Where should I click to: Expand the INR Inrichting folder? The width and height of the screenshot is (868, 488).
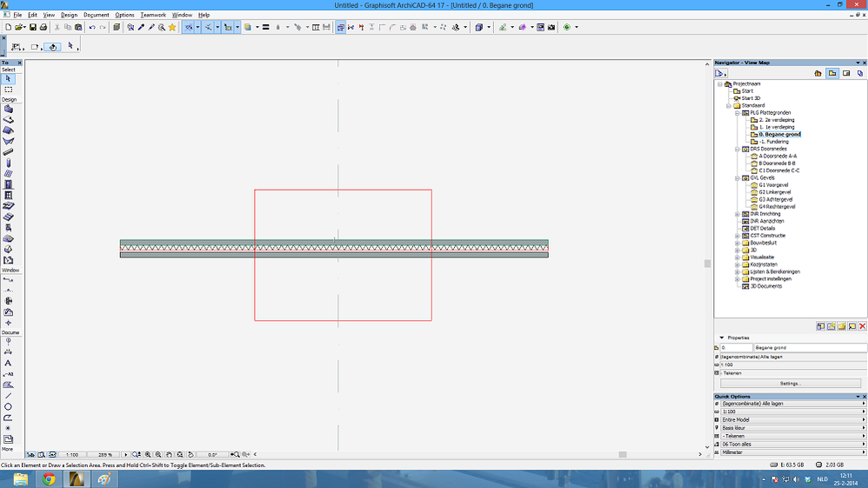click(x=738, y=214)
